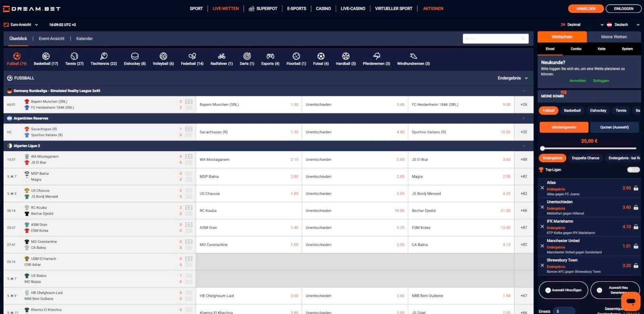The width and height of the screenshot is (644, 314).
Task: Open the Endergebnis market dropdown
Action: 512,78
